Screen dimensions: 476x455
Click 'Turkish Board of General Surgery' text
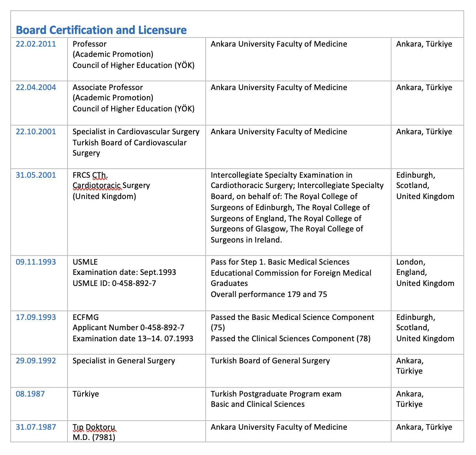point(270,361)
